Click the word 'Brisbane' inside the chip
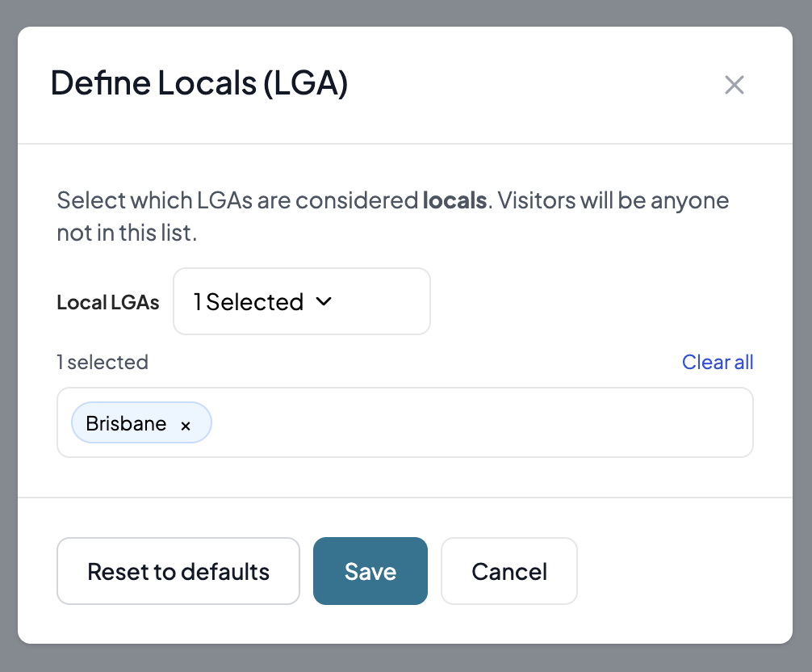The image size is (812, 672). pyautogui.click(x=126, y=423)
